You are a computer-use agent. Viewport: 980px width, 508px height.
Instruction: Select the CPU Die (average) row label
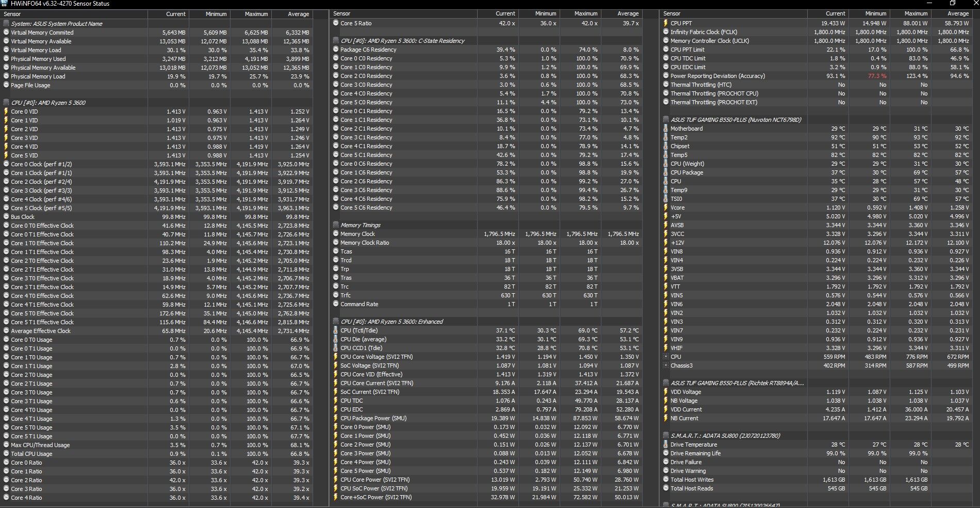363,339
